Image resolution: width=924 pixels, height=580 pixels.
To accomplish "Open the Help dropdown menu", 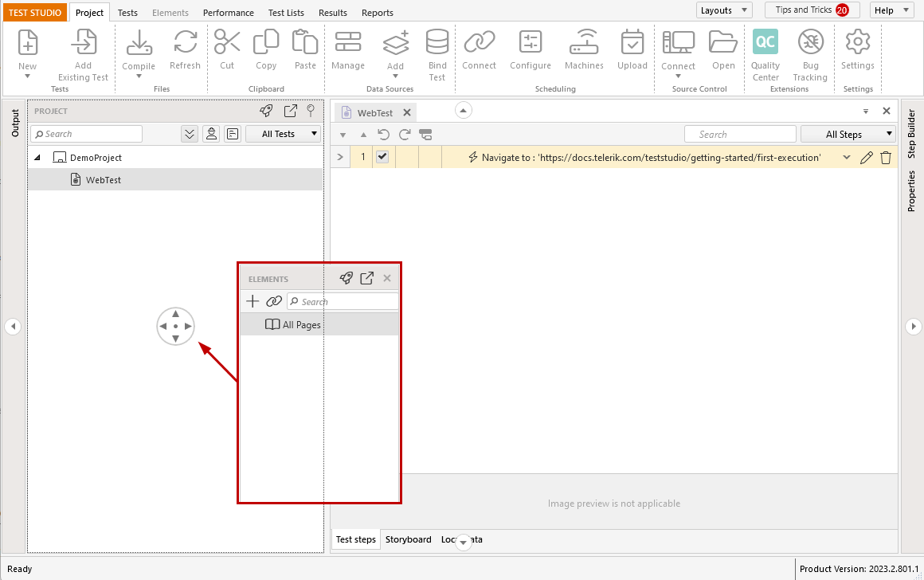I will tap(891, 10).
